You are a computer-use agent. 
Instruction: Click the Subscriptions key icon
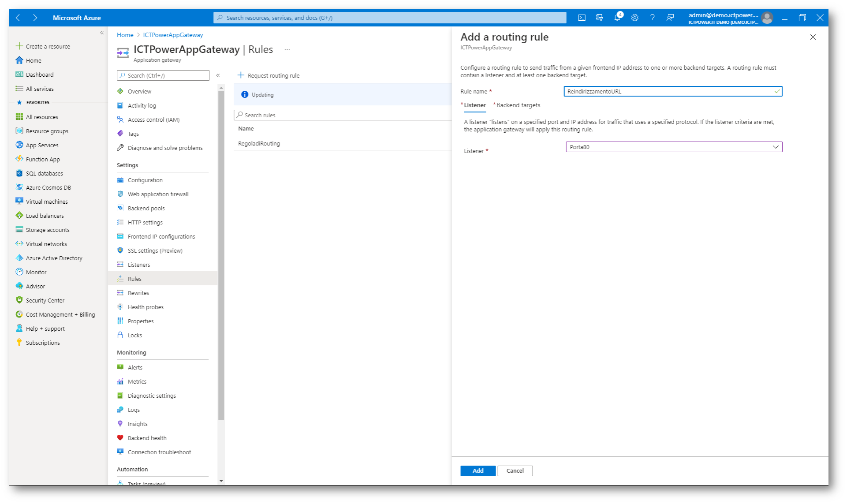coord(19,342)
